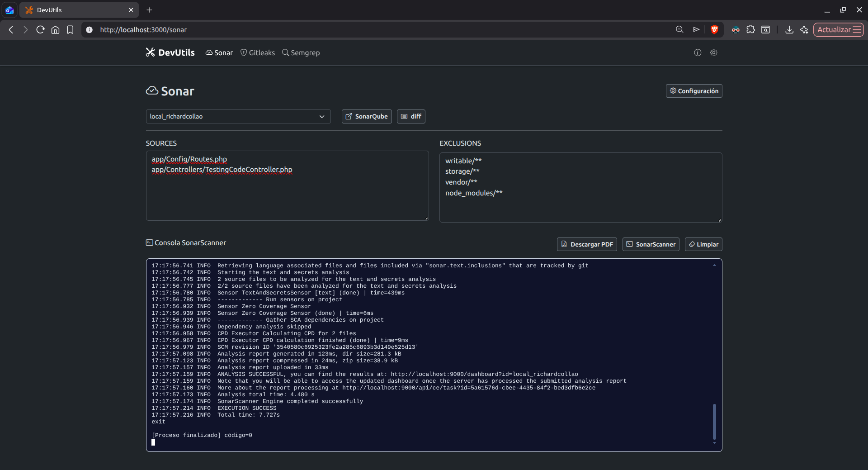This screenshot has width=868, height=470.
Task: Click the Sonar cloud heading icon
Action: tap(152, 90)
